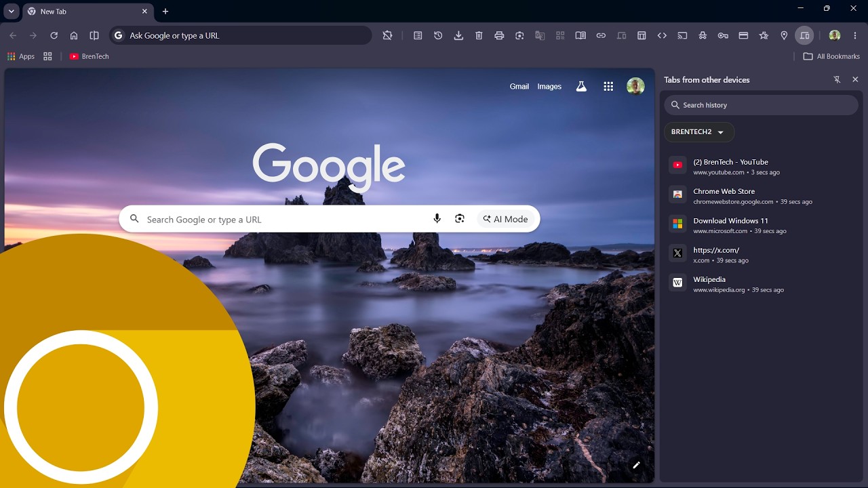Toggle the Tabs from other devices toolbar button
868x488 pixels.
pos(804,35)
